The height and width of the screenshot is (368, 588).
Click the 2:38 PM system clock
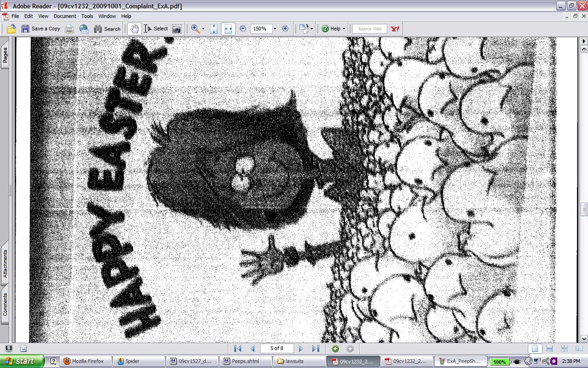571,361
